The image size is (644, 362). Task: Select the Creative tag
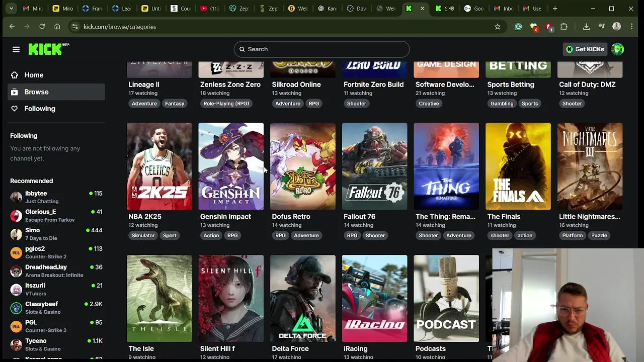pos(429,104)
